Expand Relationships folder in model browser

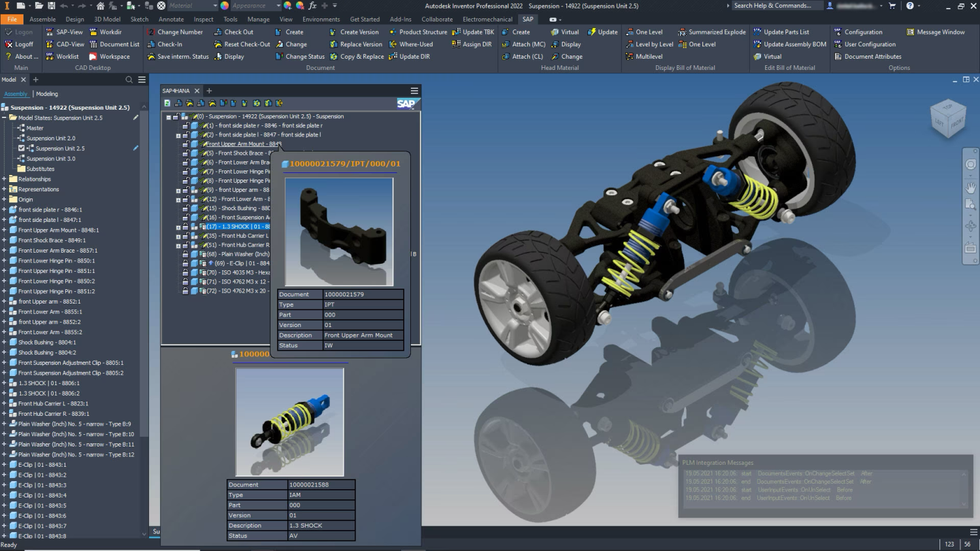click(4, 179)
